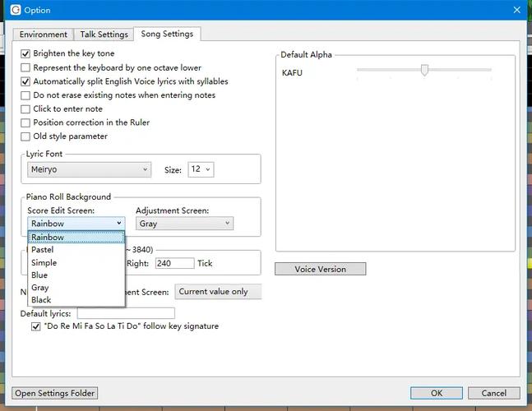Screen dimensions: 532x411
Task: Click the Default lyrics text field
Action: (x=126, y=313)
